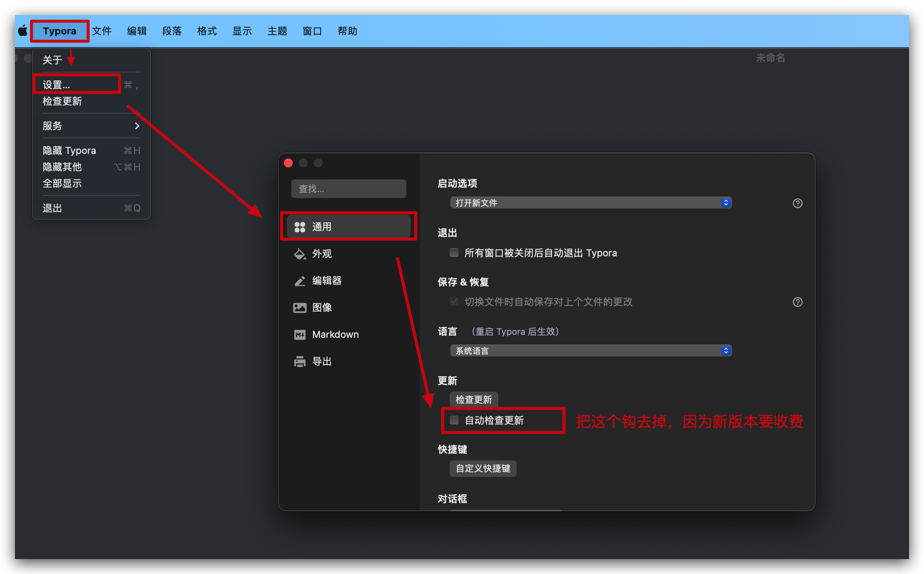
Task: Select the 编辑器 preferences tab
Action: click(348, 281)
